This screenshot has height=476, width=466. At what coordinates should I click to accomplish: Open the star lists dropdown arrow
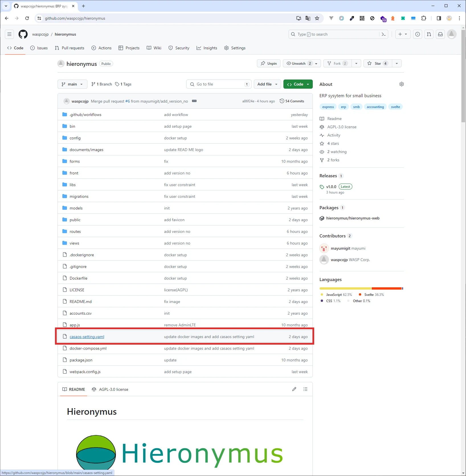(x=397, y=63)
